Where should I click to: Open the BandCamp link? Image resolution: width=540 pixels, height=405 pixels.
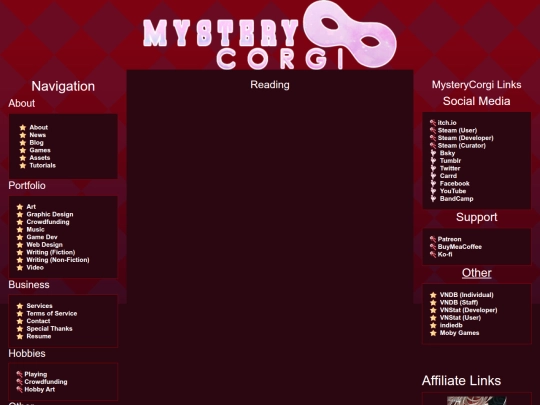click(456, 198)
